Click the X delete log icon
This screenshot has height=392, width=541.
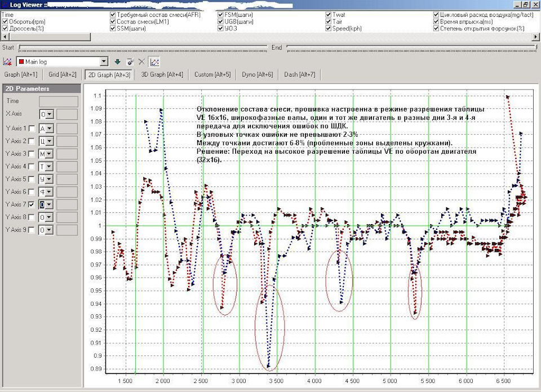[x=142, y=61]
